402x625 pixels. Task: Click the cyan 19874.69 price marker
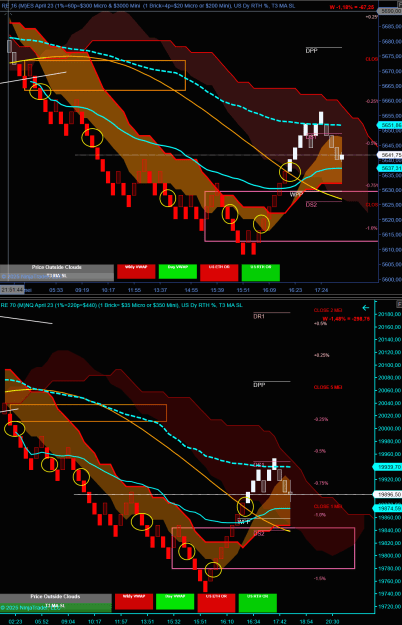click(388, 509)
